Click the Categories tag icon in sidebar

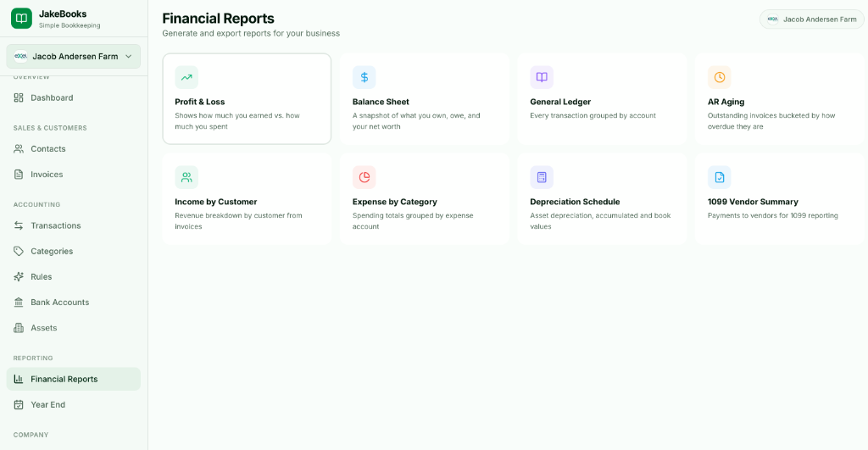click(x=19, y=252)
